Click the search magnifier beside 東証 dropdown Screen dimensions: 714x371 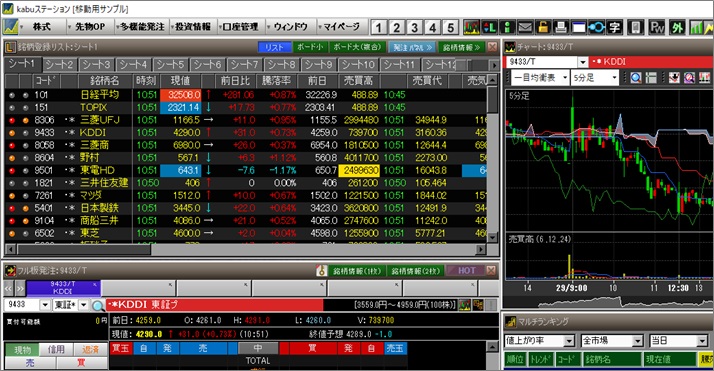(x=98, y=305)
